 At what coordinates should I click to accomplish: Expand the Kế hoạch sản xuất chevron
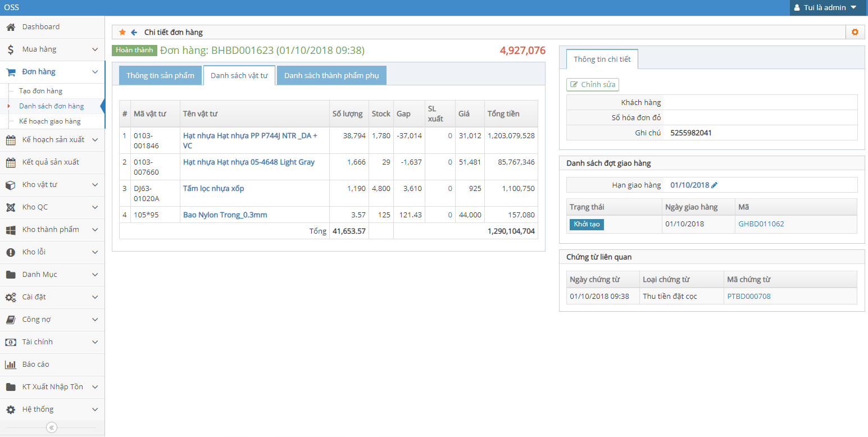pyautogui.click(x=95, y=140)
